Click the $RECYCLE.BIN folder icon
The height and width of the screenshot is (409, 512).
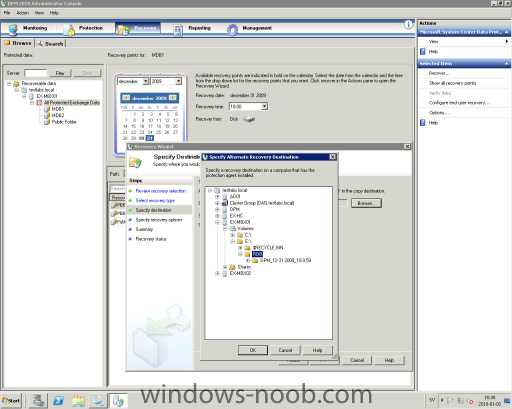pos(247,248)
